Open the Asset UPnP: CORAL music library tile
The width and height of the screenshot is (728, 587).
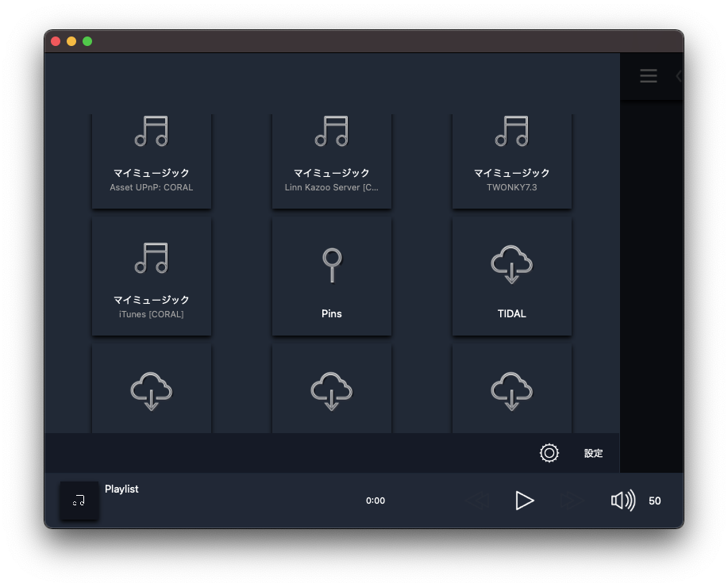pos(152,161)
